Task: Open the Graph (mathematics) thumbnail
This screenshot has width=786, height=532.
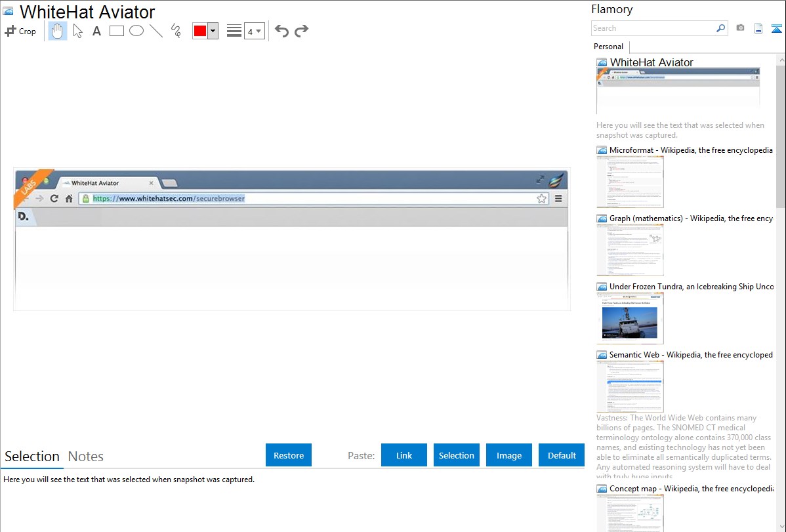Action: coord(630,250)
